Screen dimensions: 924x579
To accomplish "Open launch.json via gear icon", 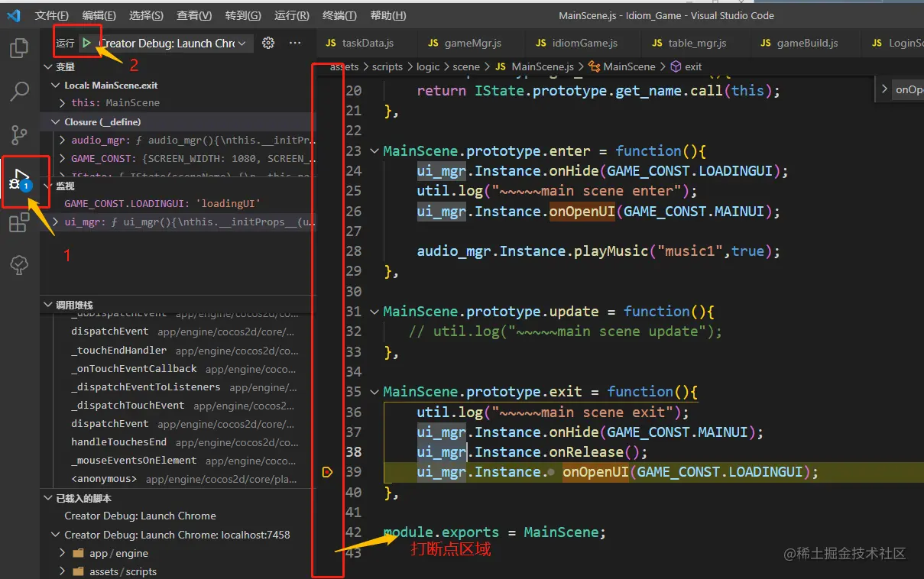I will click(268, 44).
